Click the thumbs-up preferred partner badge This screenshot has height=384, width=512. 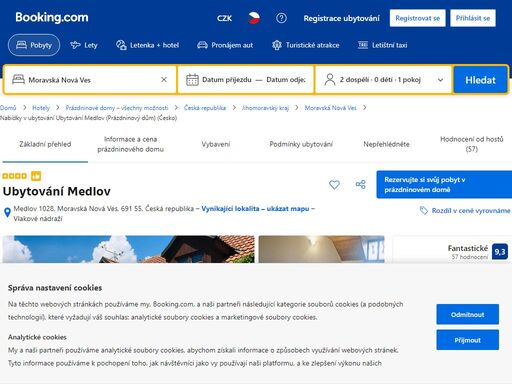click(36, 176)
